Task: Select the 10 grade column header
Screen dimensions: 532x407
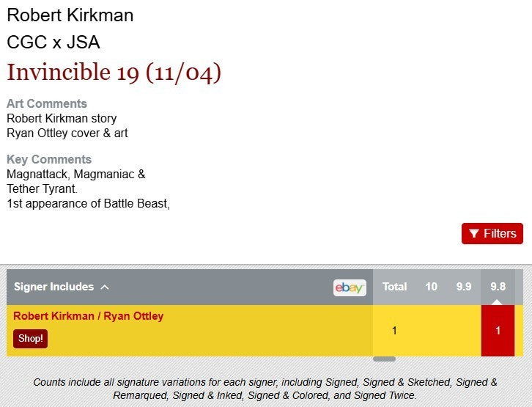Action: 431,287
